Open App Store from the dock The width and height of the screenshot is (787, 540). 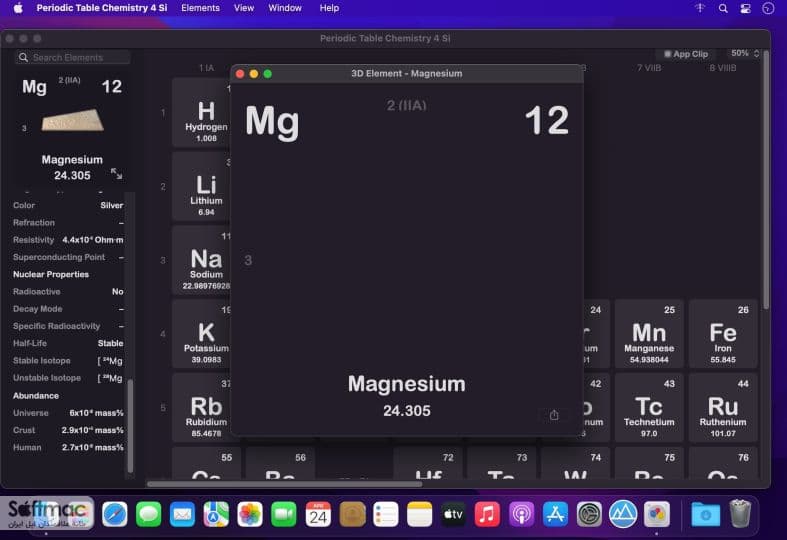point(555,514)
